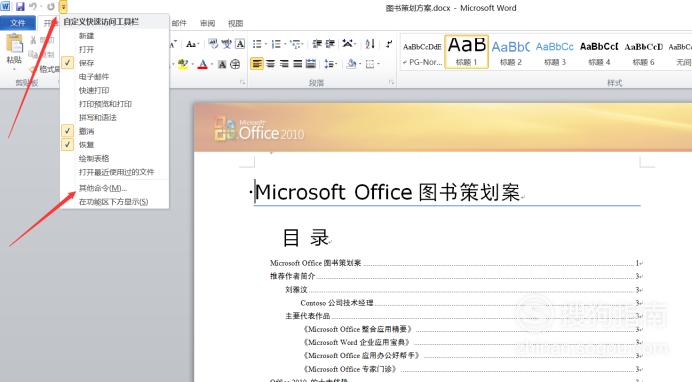Uncheck 恢复 in the customize menu
The width and height of the screenshot is (692, 382).
[x=114, y=145]
